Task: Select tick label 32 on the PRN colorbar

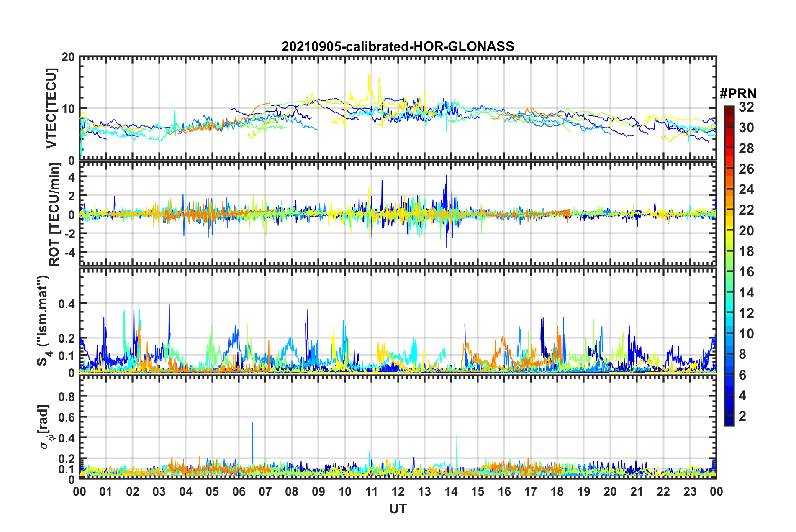Action: click(746, 107)
